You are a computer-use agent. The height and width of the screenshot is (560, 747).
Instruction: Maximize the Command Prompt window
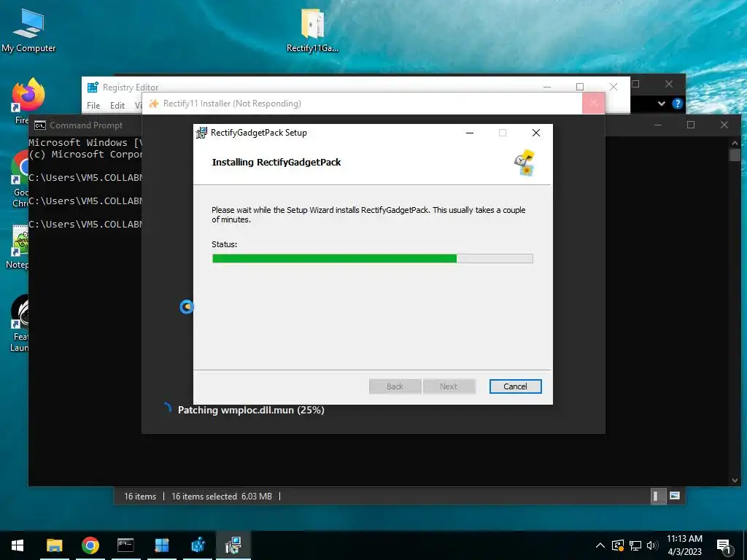(x=691, y=125)
